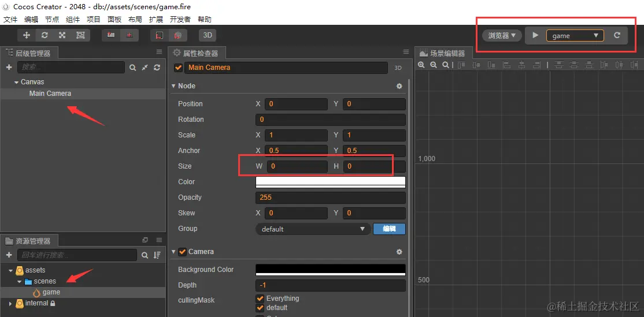Screen dimensions: 644x317
Task: Switch to center position mode icon
Action: pyautogui.click(x=129, y=35)
